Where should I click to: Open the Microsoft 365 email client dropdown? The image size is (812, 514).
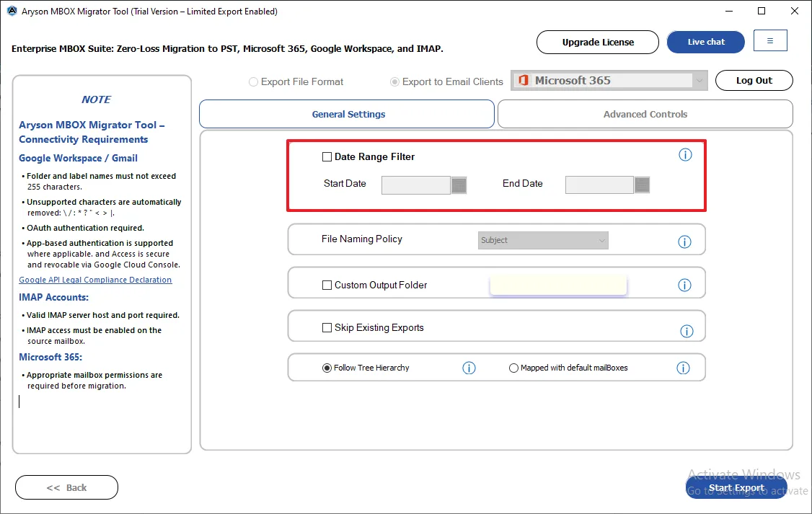pyautogui.click(x=609, y=80)
